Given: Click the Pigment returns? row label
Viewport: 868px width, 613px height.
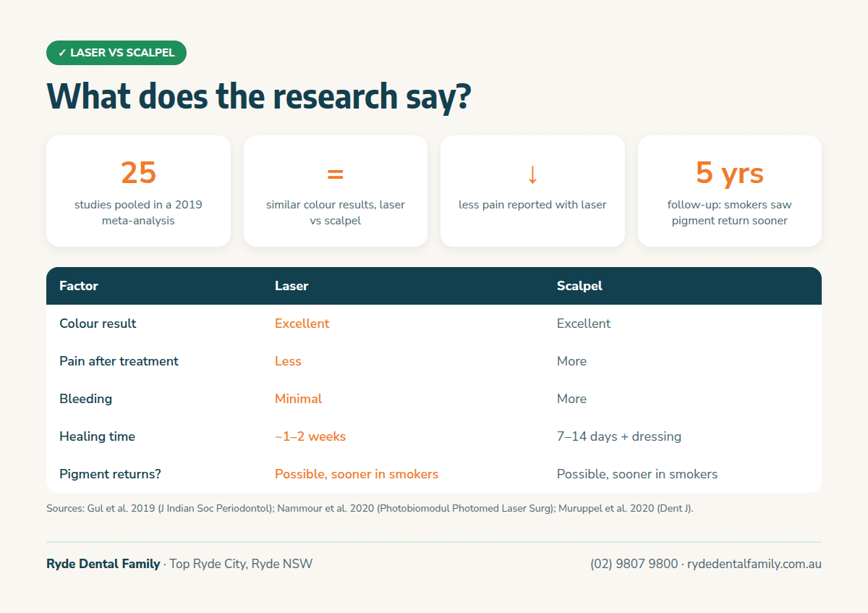Looking at the screenshot, I should click(x=110, y=474).
